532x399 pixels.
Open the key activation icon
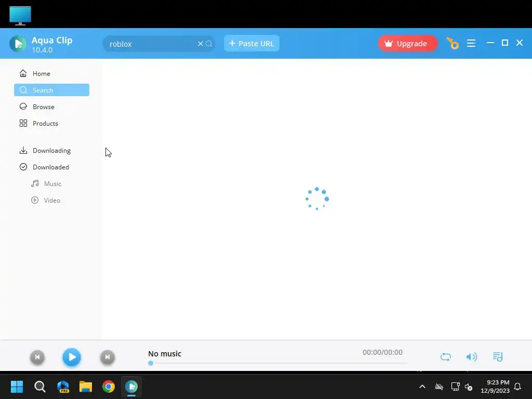click(453, 44)
